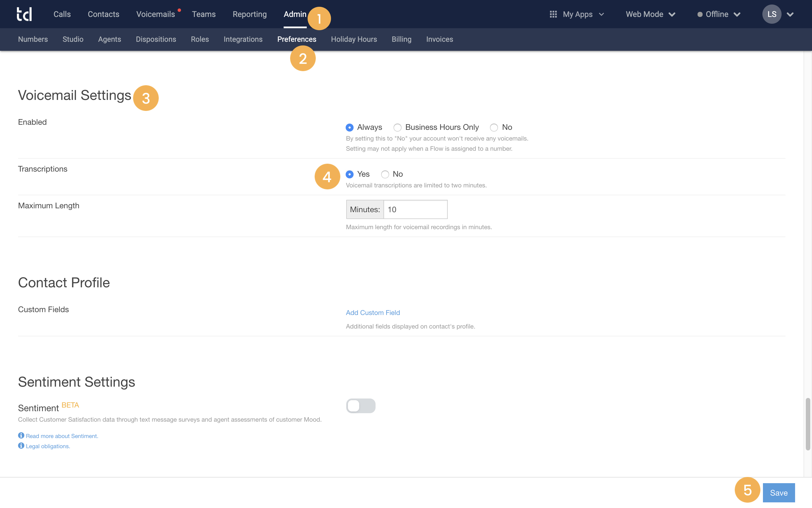The height and width of the screenshot is (508, 812).
Task: Click the info icon beside Legal obligations
Action: pyautogui.click(x=21, y=446)
